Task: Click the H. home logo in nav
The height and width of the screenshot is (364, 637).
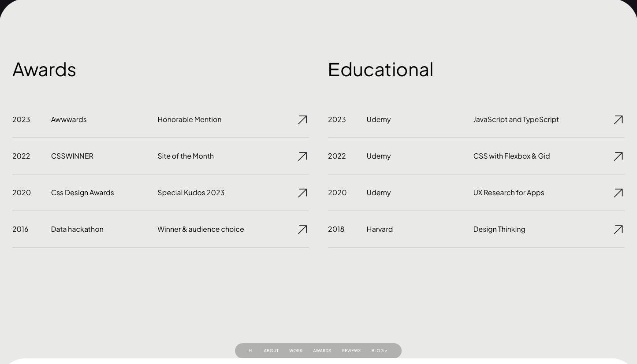Action: click(251, 351)
